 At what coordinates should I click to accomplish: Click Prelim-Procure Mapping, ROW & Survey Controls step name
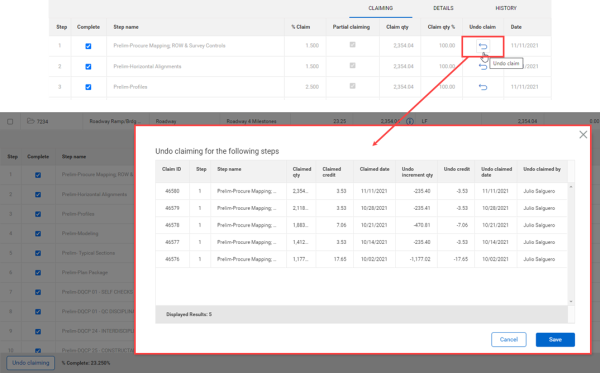pyautogui.click(x=169, y=46)
